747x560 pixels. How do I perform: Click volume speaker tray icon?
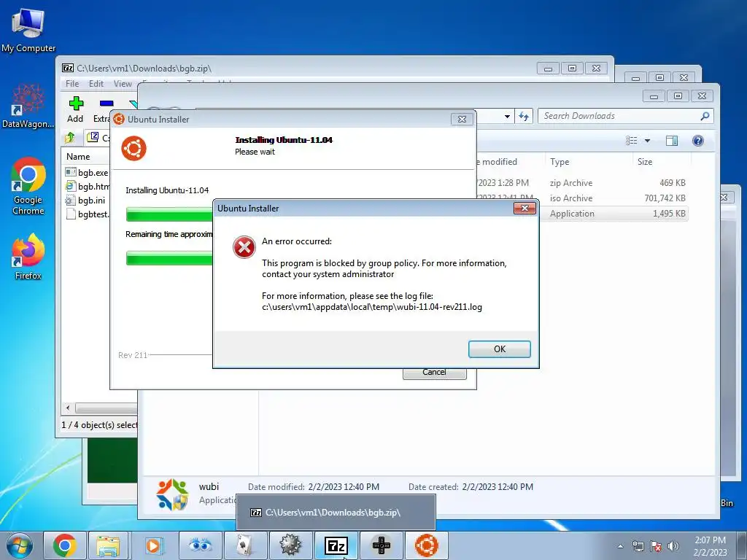[x=673, y=546]
